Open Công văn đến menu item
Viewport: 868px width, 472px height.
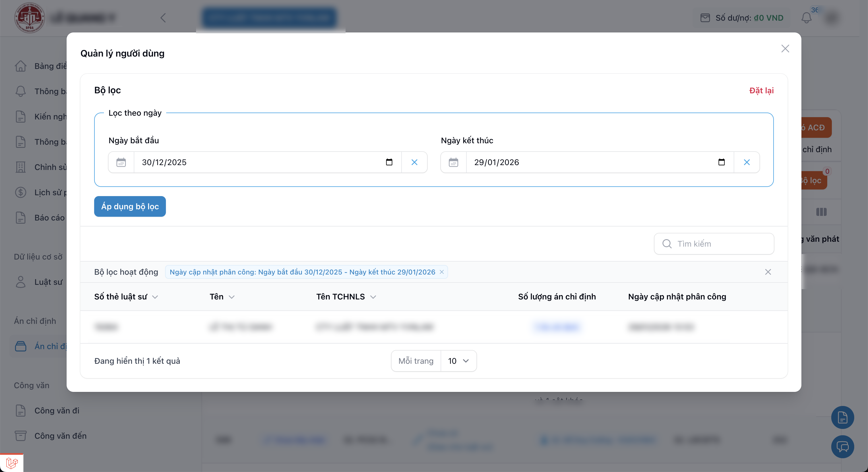pos(60,436)
